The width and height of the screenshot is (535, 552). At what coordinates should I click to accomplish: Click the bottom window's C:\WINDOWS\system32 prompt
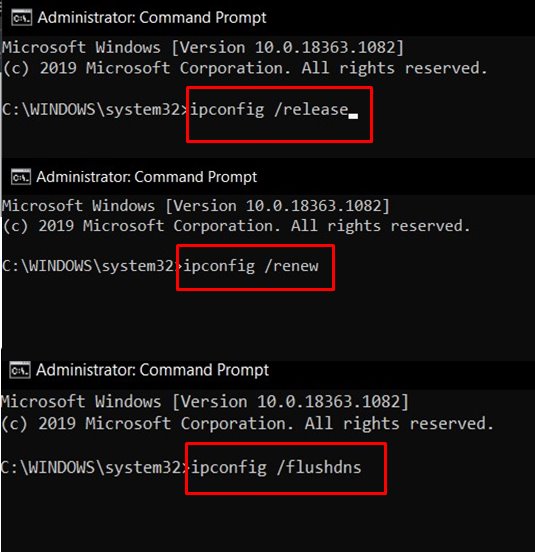point(95,468)
